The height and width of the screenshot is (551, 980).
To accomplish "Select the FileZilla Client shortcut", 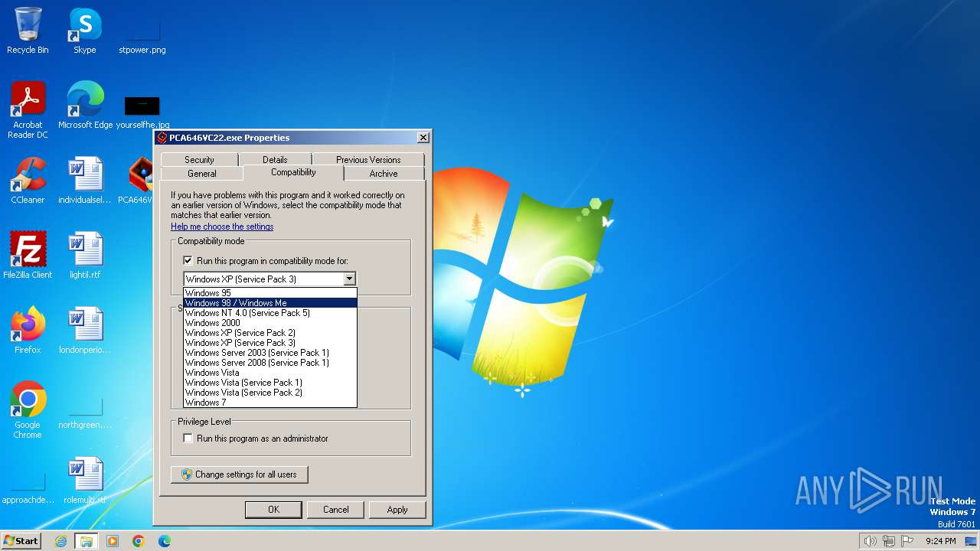I will [28, 255].
